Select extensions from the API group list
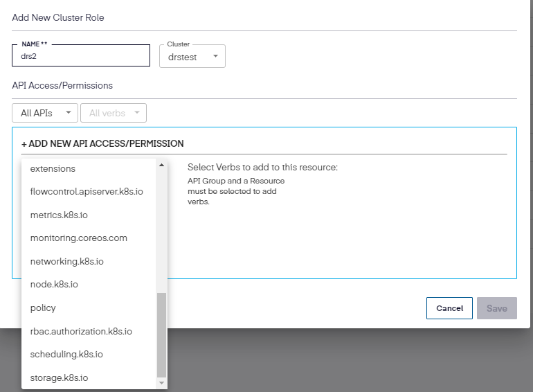The width and height of the screenshot is (533, 392). coord(53,168)
